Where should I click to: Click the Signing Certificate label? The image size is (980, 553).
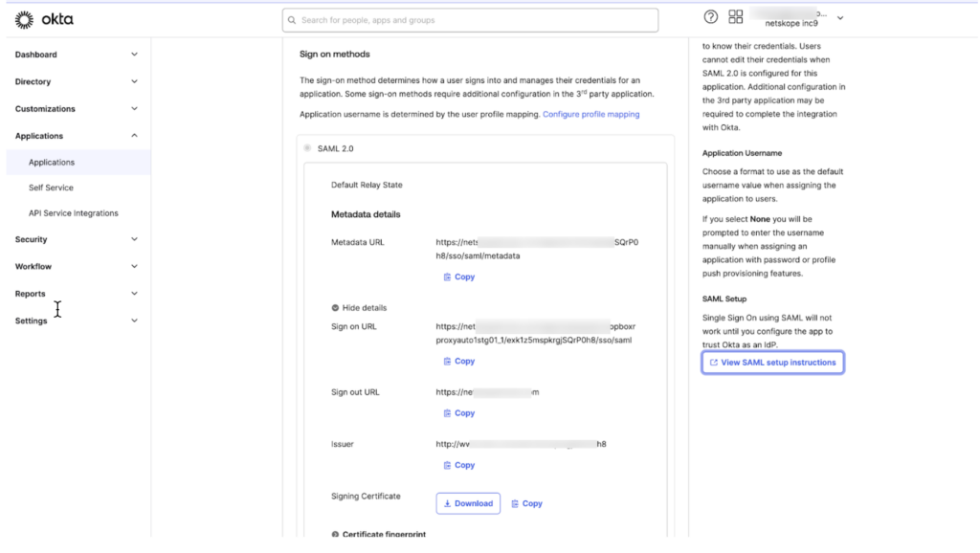pos(366,497)
